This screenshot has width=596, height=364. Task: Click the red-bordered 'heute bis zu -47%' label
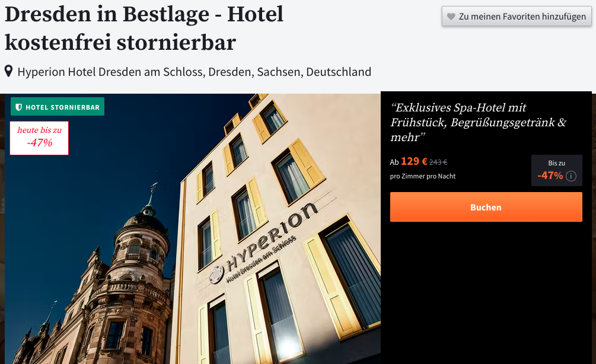pyautogui.click(x=39, y=138)
